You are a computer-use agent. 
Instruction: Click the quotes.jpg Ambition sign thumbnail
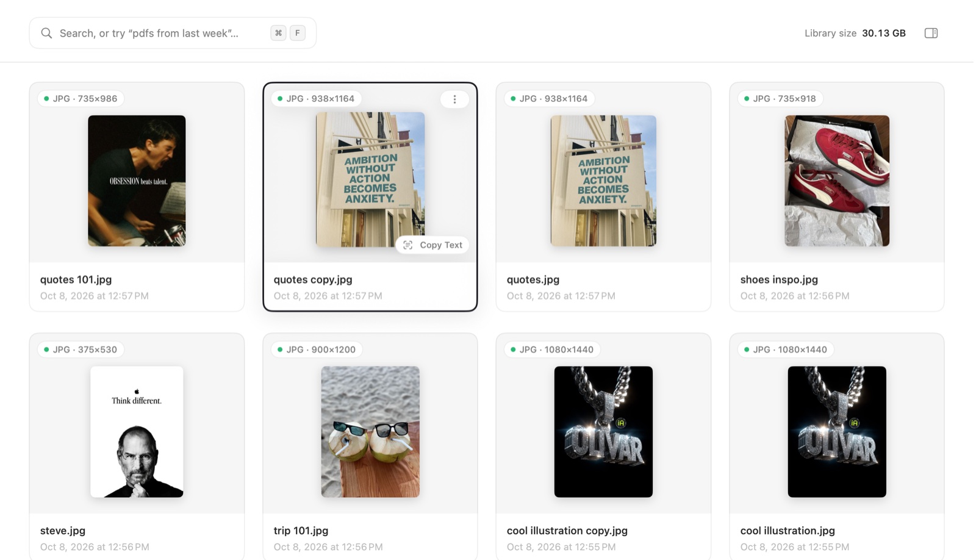[x=603, y=181]
